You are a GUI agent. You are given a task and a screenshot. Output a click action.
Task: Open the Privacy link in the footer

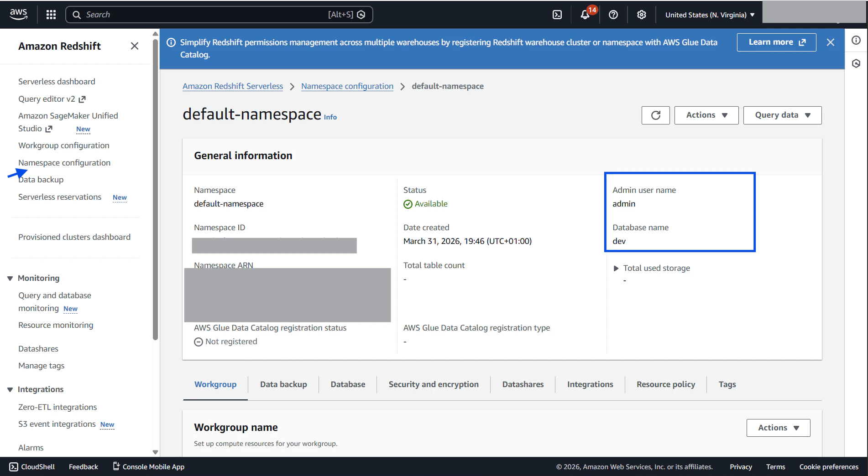point(741,467)
